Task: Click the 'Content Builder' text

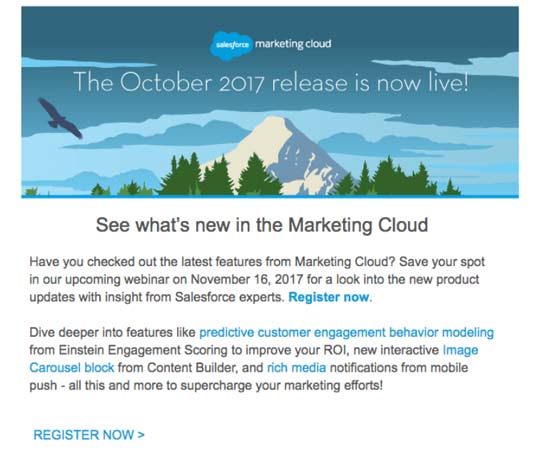Action: click(x=193, y=368)
